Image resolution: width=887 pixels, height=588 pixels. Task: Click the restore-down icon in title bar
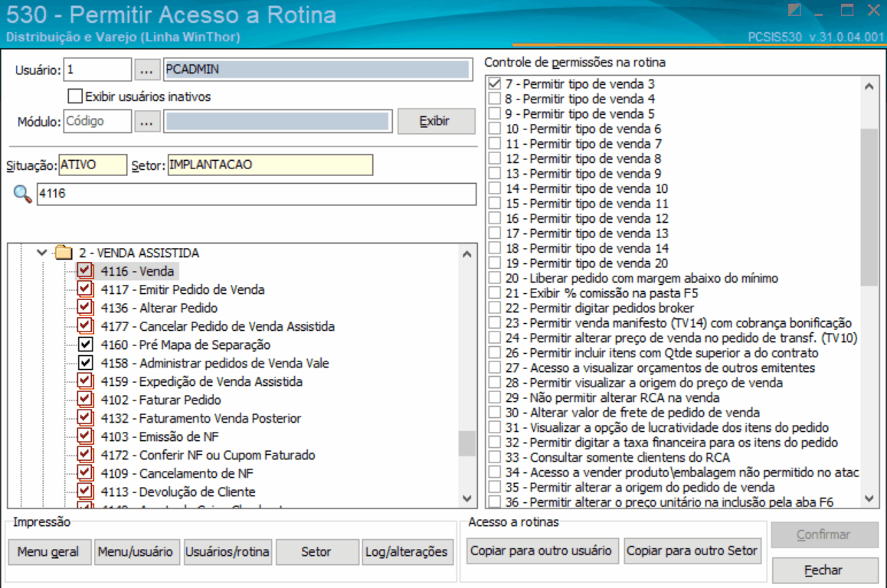click(794, 10)
